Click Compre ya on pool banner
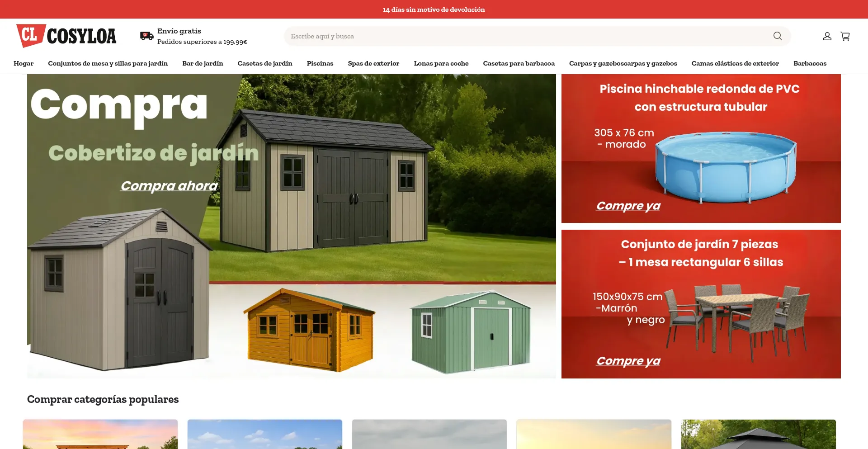The width and height of the screenshot is (868, 449). tap(628, 206)
